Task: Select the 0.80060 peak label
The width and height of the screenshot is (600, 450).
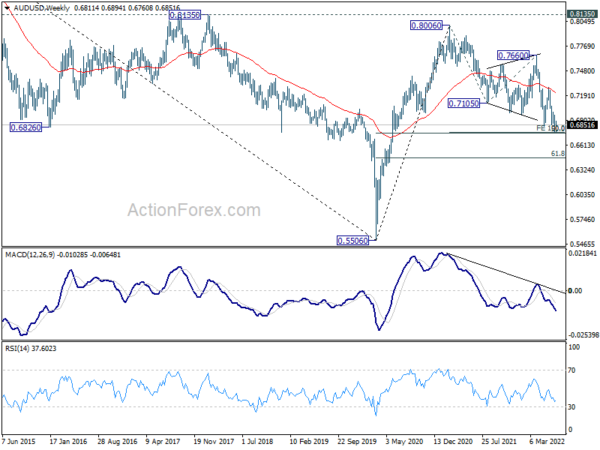Action: (426, 26)
